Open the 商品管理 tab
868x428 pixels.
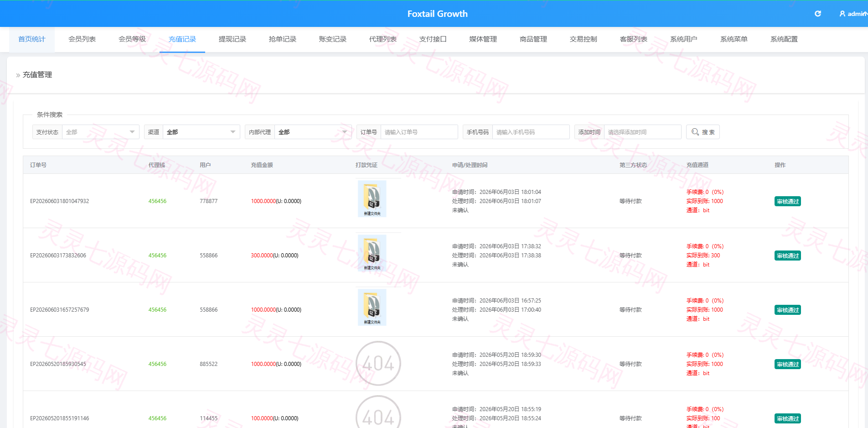pyautogui.click(x=533, y=39)
